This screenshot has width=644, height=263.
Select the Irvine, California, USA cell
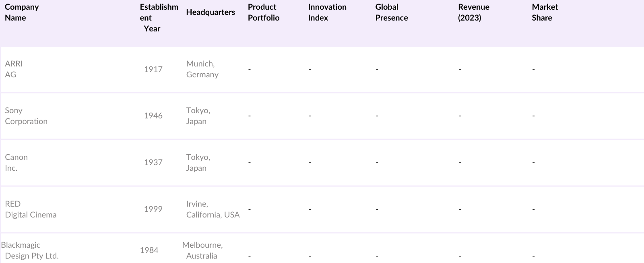[x=213, y=209]
